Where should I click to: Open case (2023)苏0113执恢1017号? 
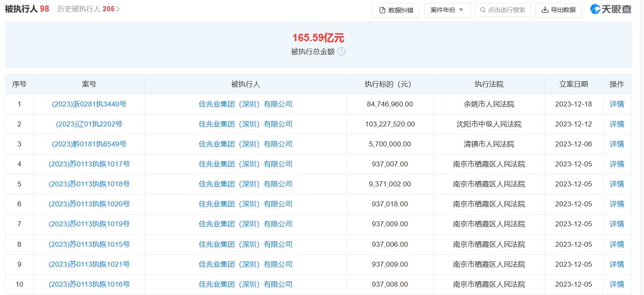point(89,164)
